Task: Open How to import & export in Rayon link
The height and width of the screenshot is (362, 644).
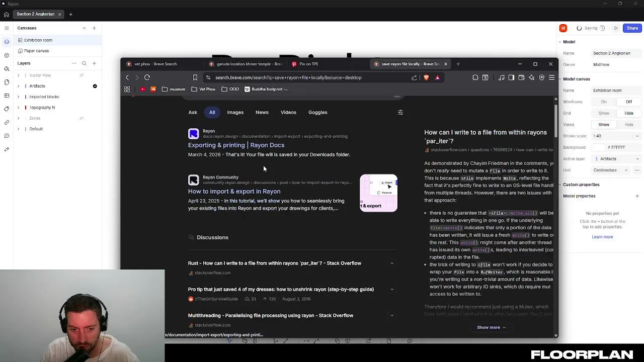Action: click(x=234, y=191)
